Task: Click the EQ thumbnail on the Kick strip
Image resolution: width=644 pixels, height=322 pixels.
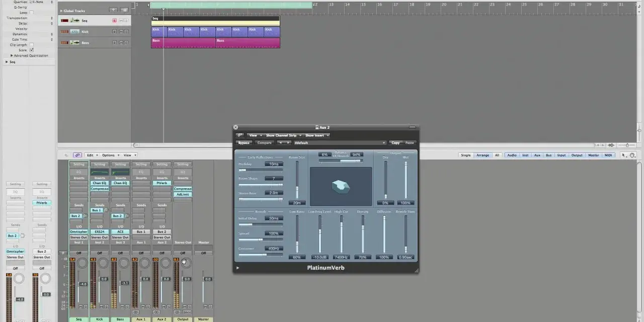Action: click(100, 172)
